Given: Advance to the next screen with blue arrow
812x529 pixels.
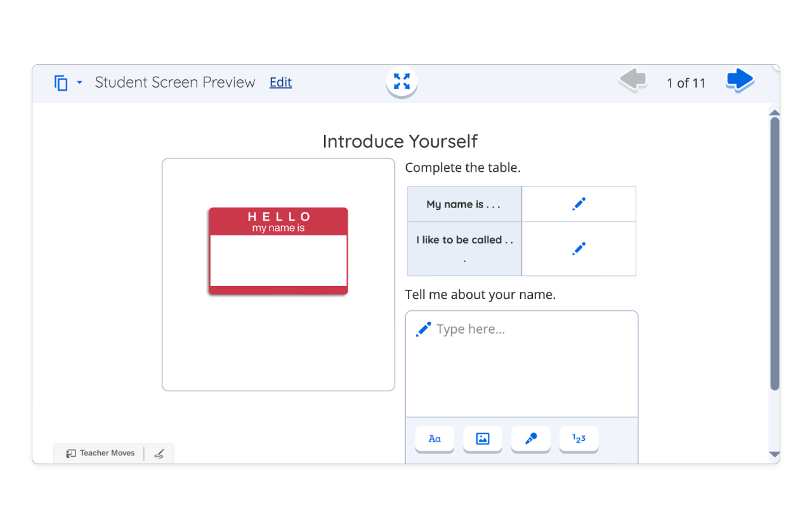Looking at the screenshot, I should click(x=740, y=81).
